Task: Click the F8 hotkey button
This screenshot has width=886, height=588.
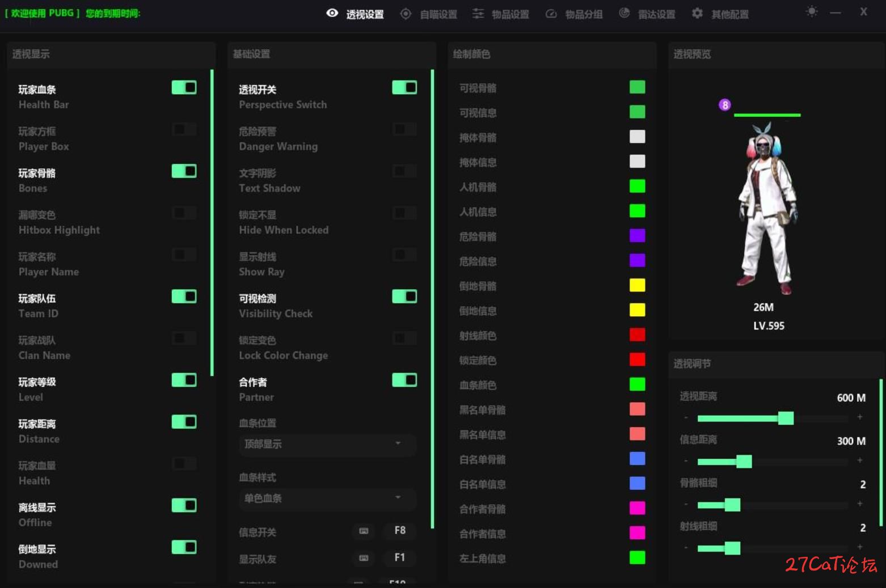Action: [x=400, y=531]
